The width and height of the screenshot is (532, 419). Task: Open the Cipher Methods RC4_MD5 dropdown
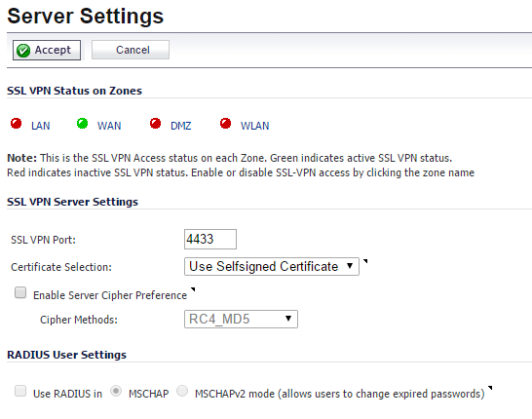pos(241,319)
